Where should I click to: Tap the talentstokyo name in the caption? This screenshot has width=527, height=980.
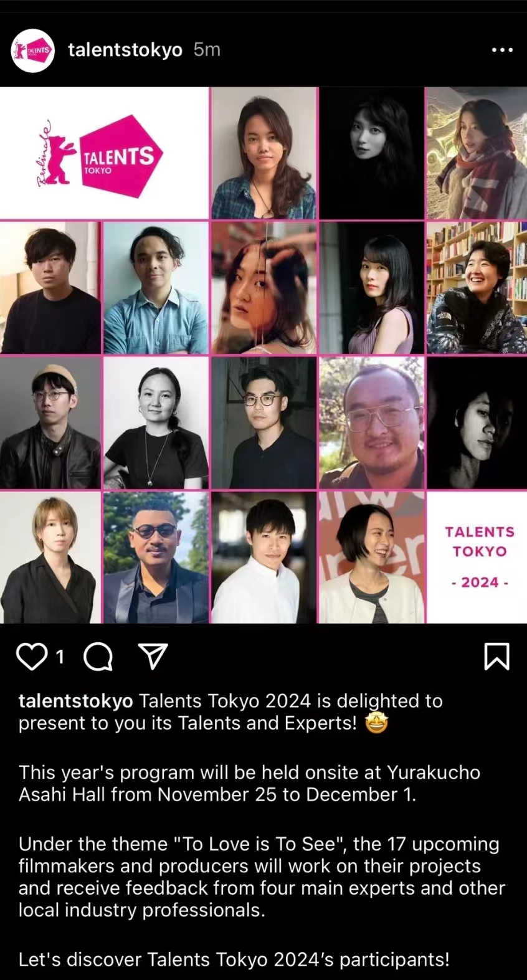click(75, 701)
